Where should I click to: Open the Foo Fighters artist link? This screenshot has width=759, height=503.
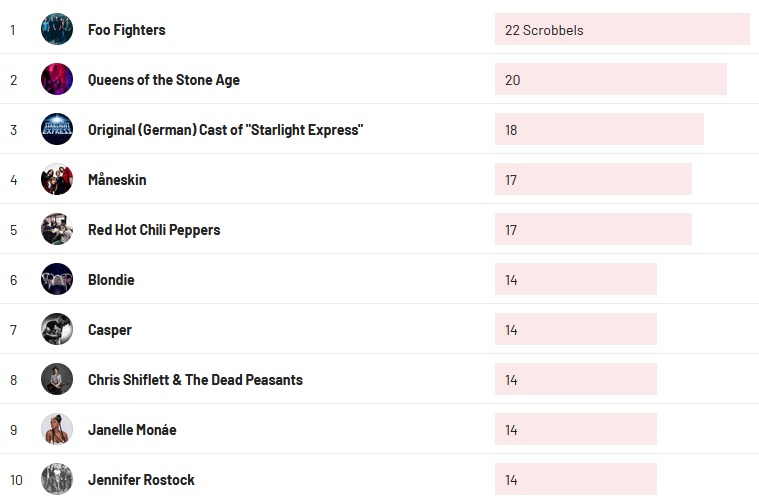(x=127, y=30)
